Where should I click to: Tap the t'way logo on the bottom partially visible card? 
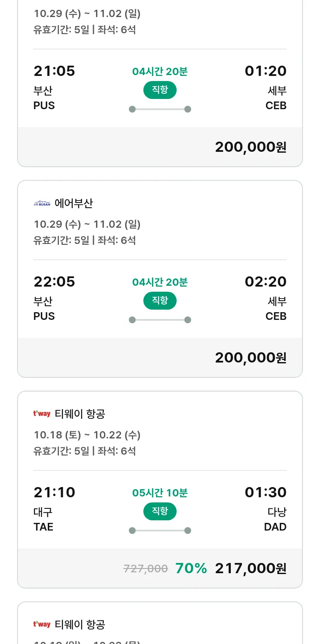pyautogui.click(x=42, y=624)
